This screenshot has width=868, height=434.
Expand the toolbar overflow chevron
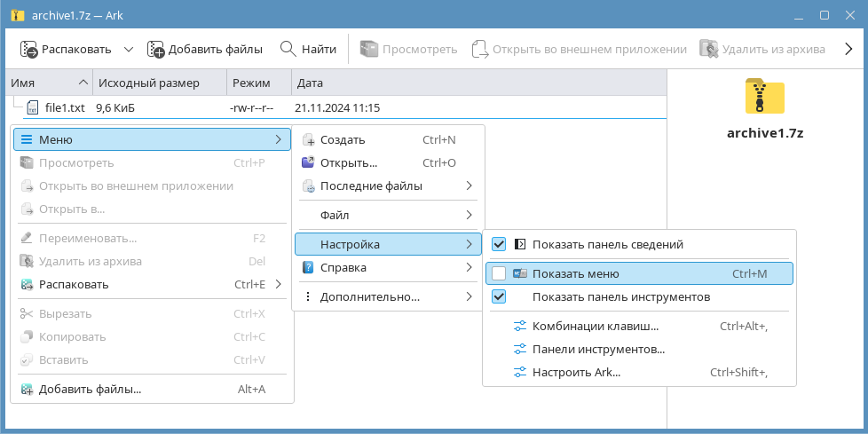point(848,50)
